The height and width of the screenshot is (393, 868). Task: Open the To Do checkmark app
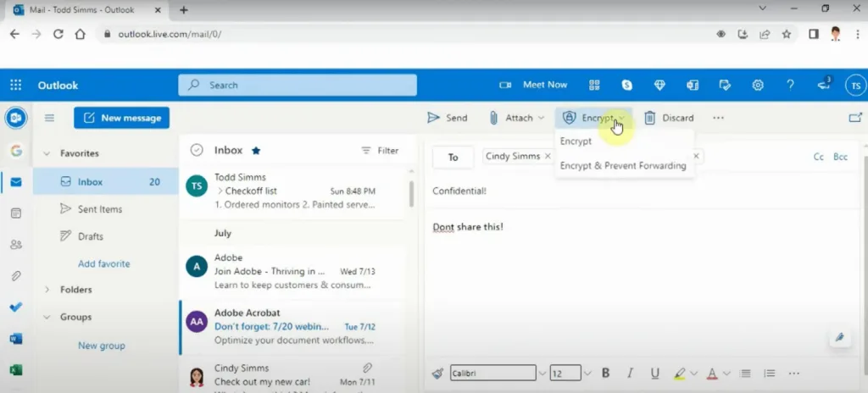pyautogui.click(x=15, y=307)
